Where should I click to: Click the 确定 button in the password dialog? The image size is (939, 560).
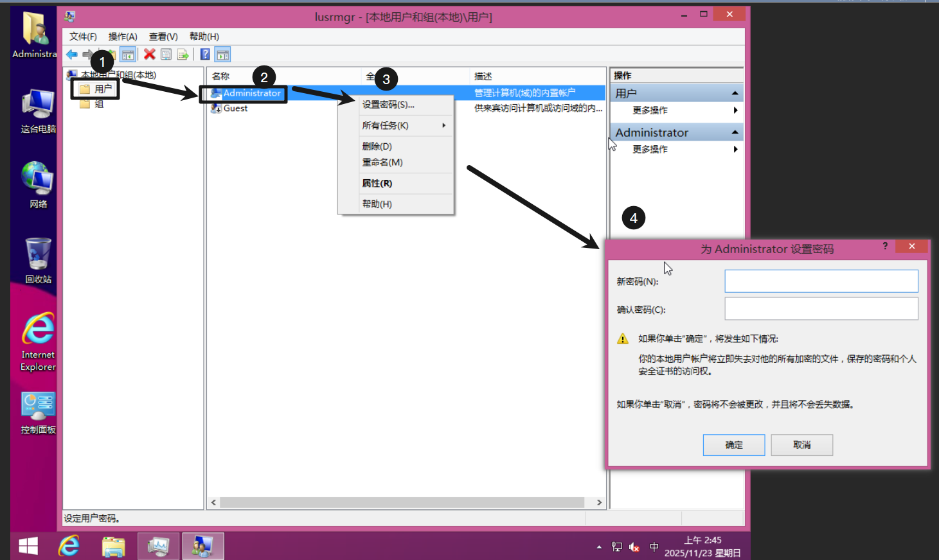[x=733, y=445]
